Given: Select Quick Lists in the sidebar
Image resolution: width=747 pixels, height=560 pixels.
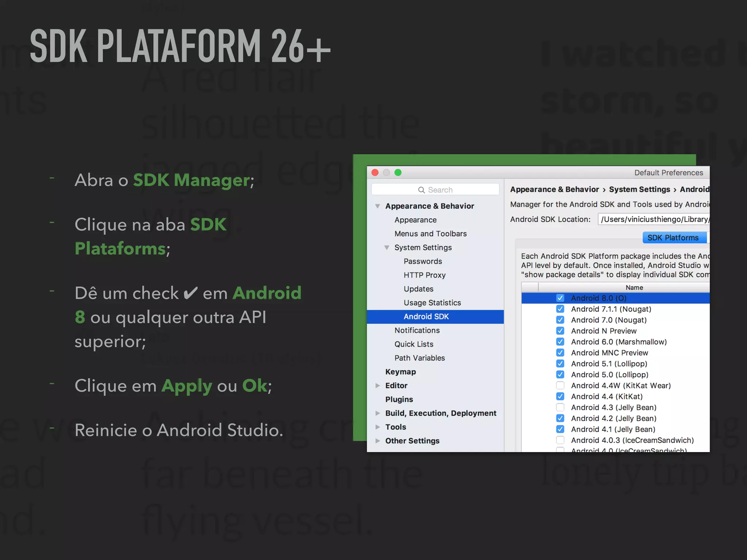Looking at the screenshot, I should click(x=414, y=344).
